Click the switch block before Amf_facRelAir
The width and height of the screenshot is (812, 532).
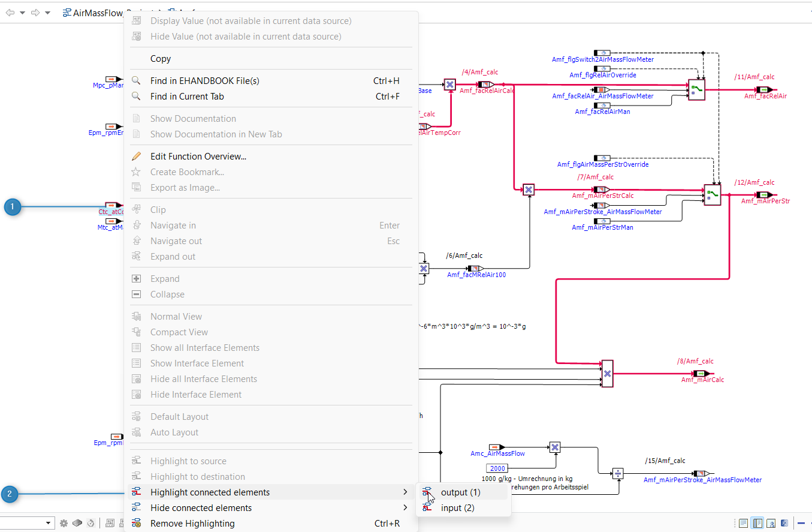tap(696, 90)
